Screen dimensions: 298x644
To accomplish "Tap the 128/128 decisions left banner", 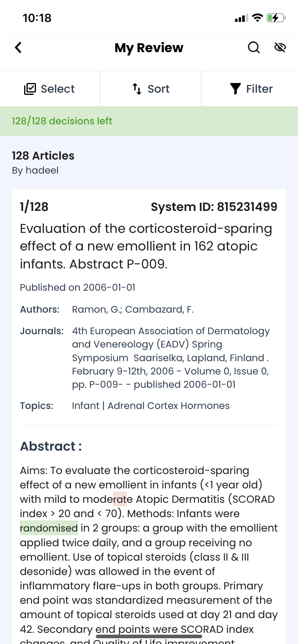I will pyautogui.click(x=149, y=121).
